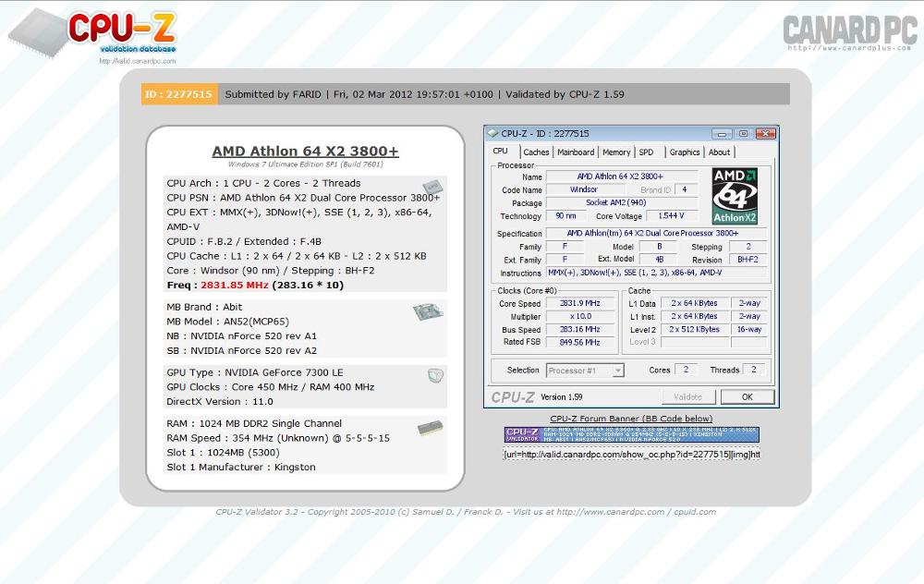Click the NB NVIDIA nForce 520 rev A1 line
The height and width of the screenshot is (584, 924).
point(241,336)
